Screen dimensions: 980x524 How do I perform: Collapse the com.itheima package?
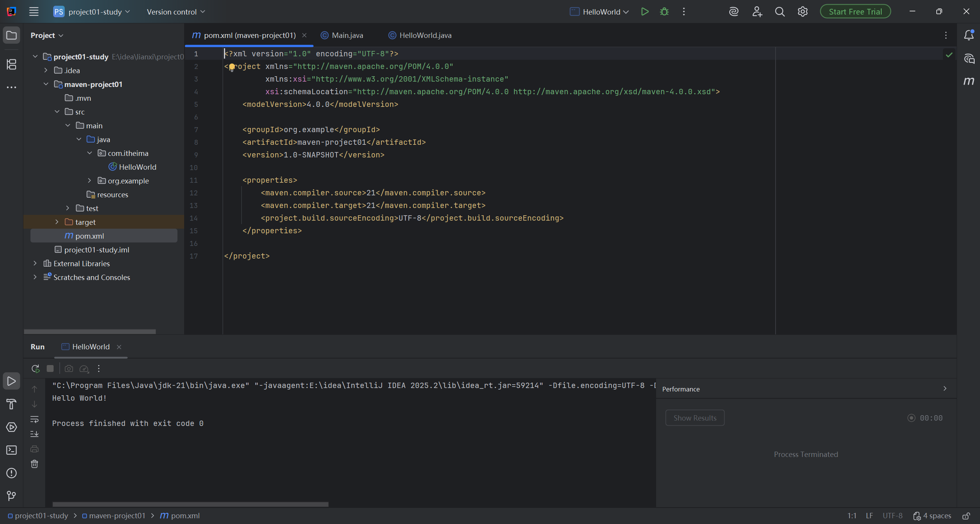90,153
